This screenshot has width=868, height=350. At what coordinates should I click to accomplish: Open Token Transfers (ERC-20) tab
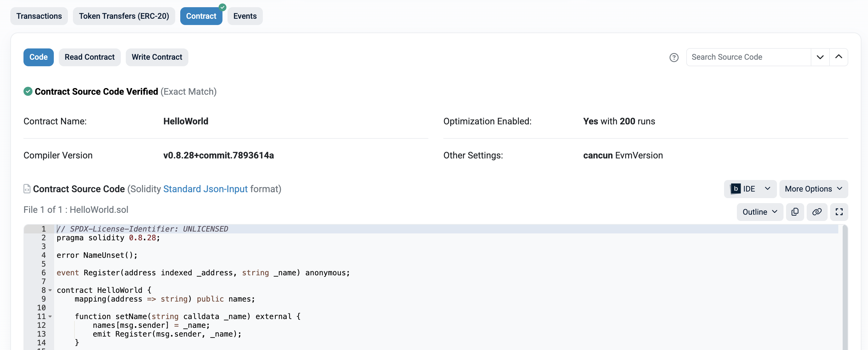[x=124, y=16]
